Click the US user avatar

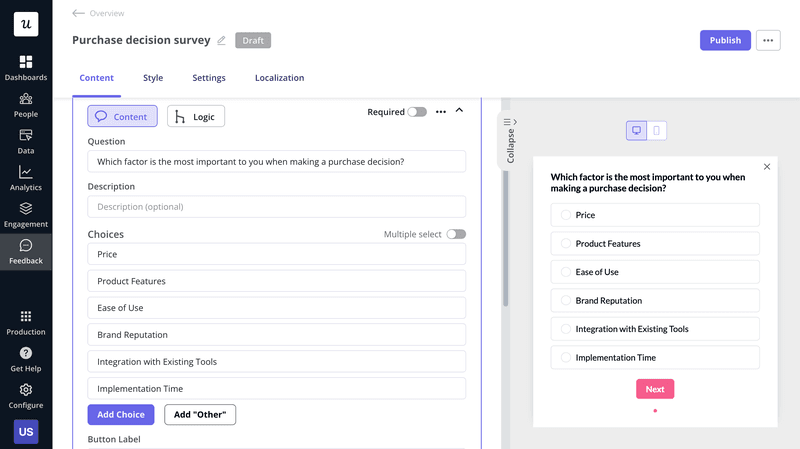pyautogui.click(x=26, y=432)
